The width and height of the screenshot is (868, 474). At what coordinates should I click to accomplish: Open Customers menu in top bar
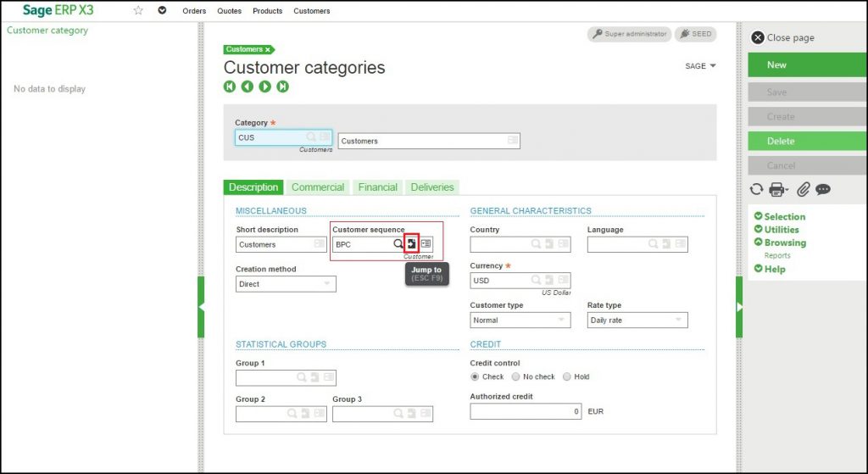312,11
